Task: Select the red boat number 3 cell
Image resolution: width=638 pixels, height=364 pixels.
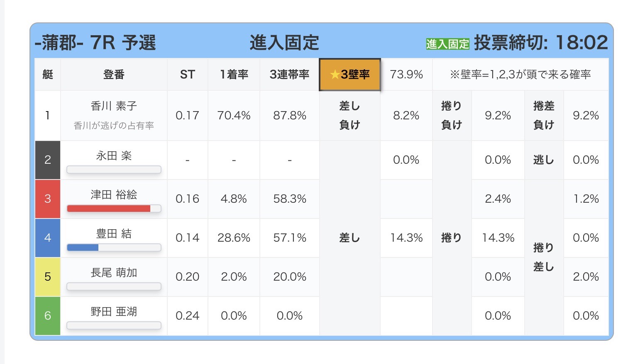Action: pyautogui.click(x=48, y=199)
